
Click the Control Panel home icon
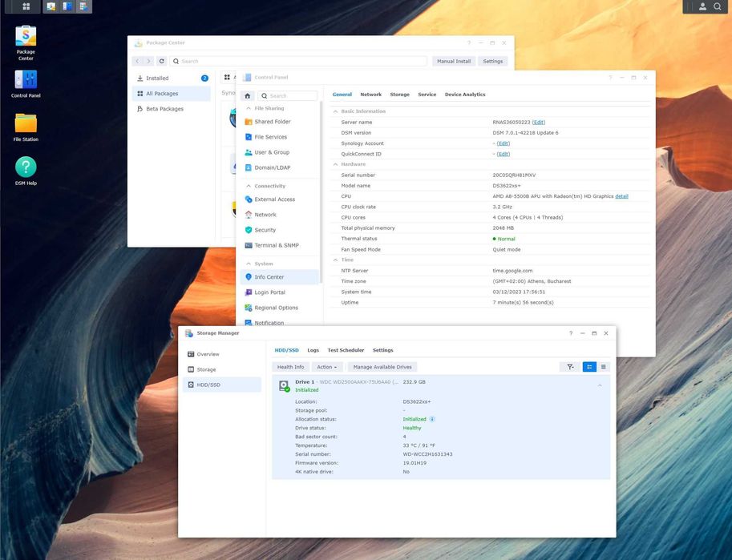[x=248, y=95]
